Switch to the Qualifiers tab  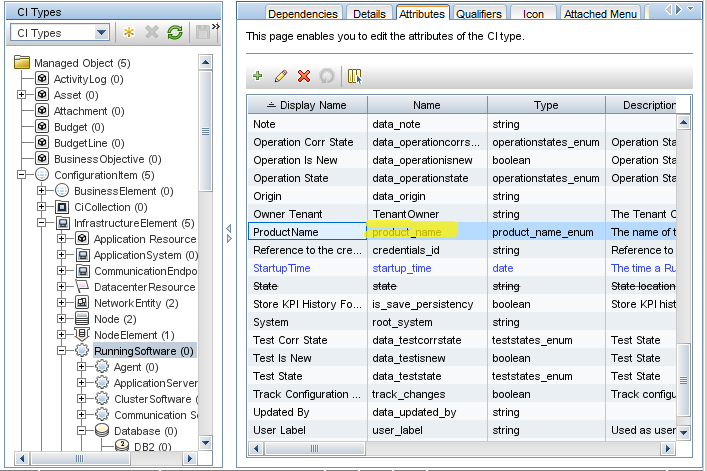pyautogui.click(x=479, y=14)
